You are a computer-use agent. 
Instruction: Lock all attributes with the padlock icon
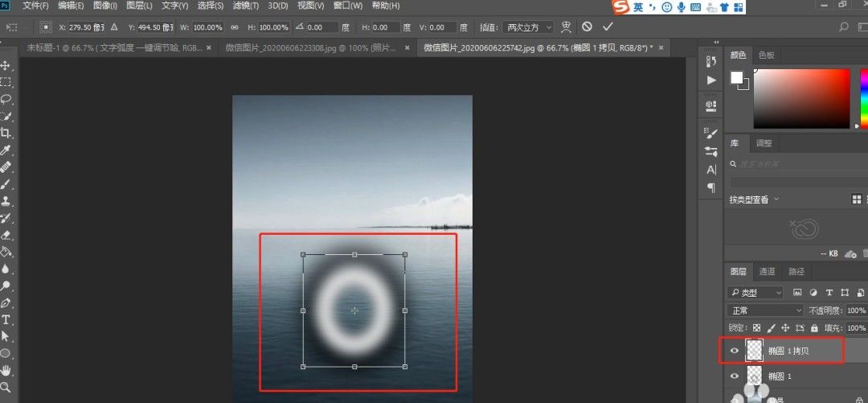click(814, 328)
